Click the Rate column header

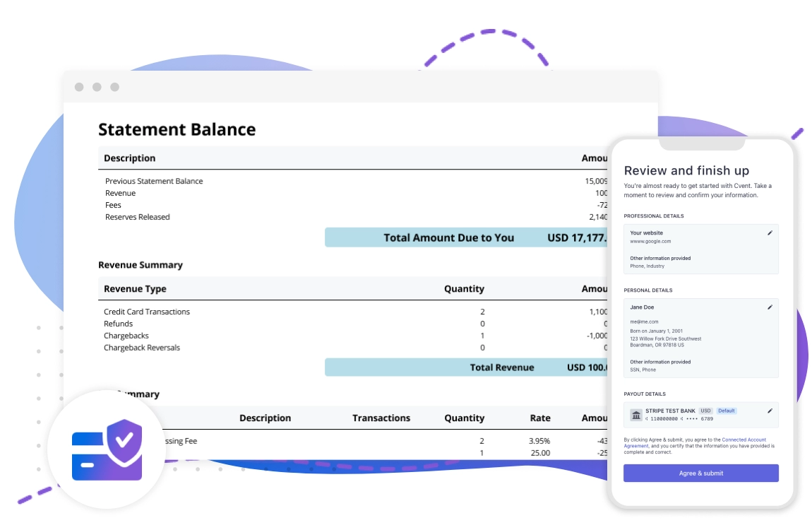(539, 418)
